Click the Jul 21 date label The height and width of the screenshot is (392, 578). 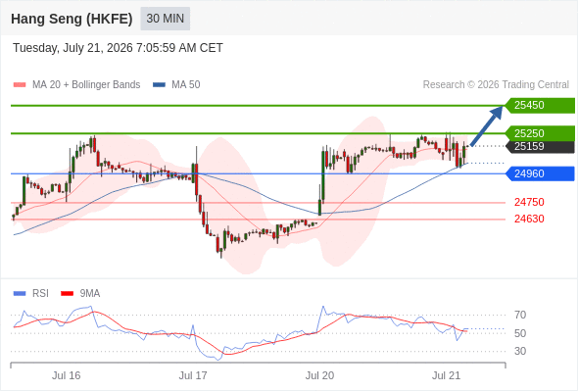tap(447, 375)
